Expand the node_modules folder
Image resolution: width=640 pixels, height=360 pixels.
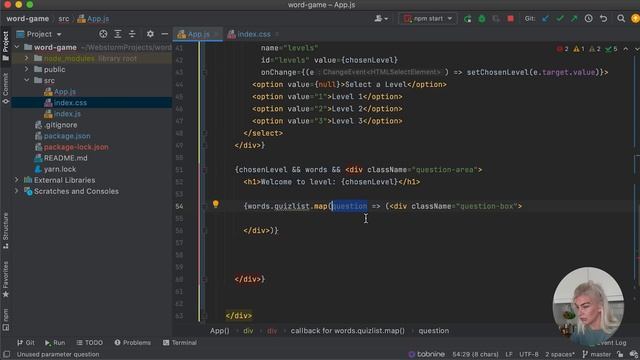[x=27, y=58]
